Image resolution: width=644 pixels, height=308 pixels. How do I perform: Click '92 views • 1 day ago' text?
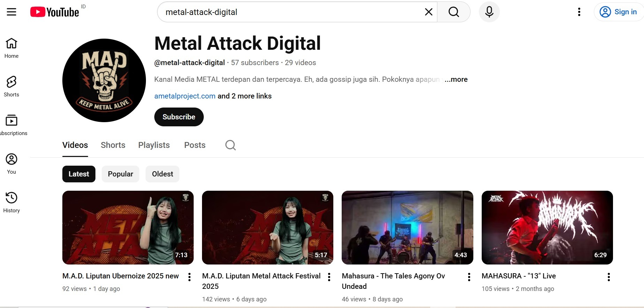point(91,289)
